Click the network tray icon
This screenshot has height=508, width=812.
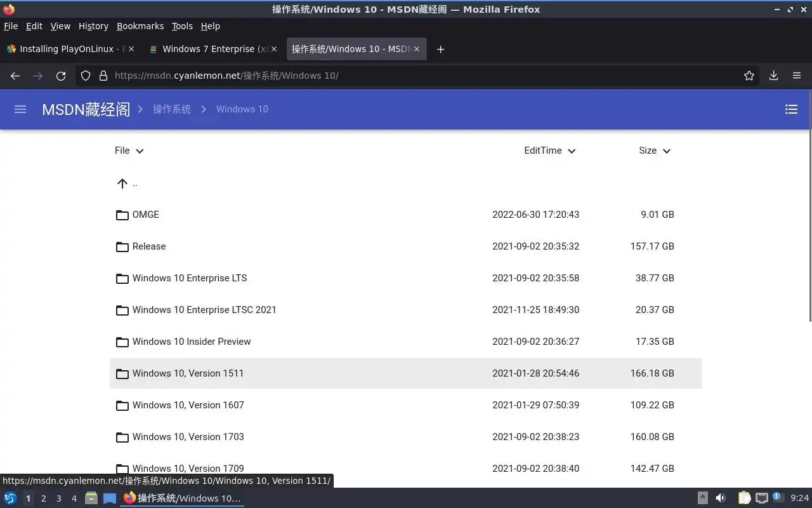[x=762, y=498]
